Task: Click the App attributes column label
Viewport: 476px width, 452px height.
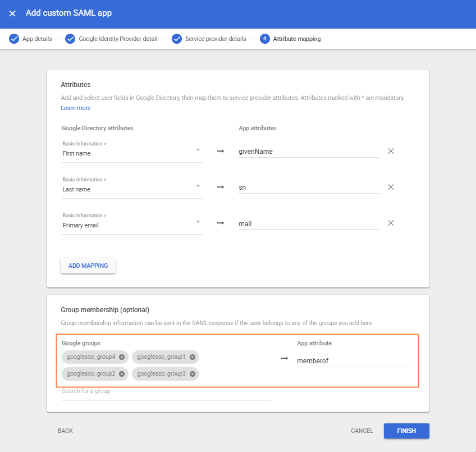Action: (x=258, y=128)
